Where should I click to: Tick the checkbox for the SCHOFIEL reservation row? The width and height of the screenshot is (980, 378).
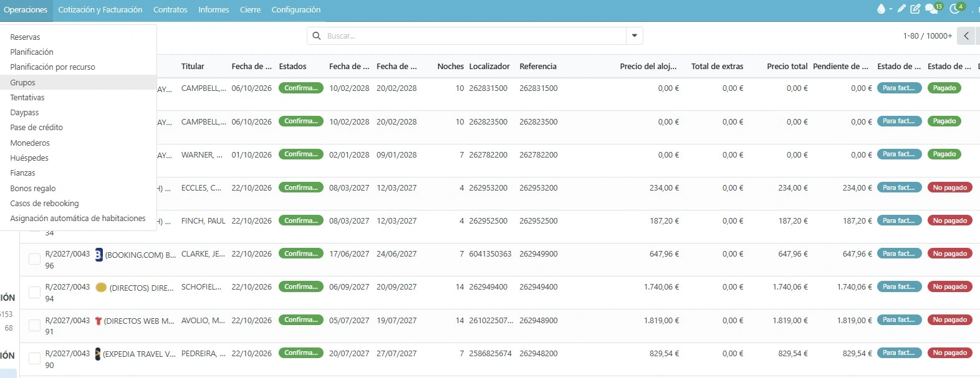[35, 292]
